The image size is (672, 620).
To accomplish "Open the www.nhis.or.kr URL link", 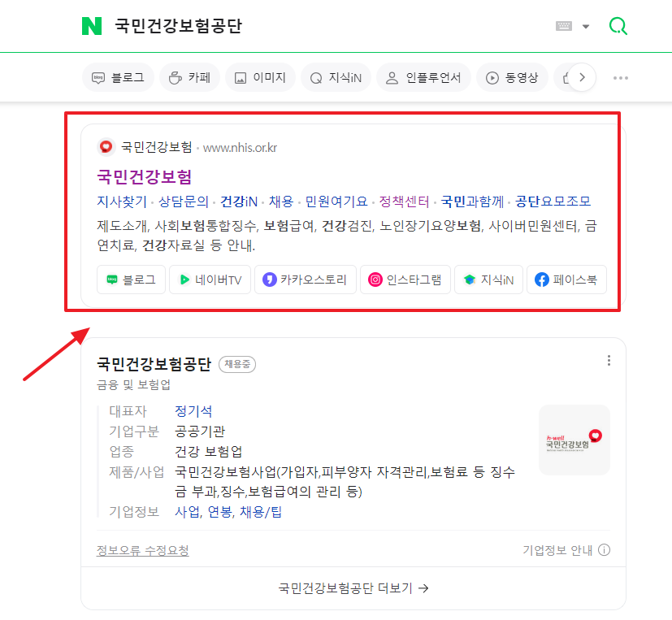I will point(240,148).
